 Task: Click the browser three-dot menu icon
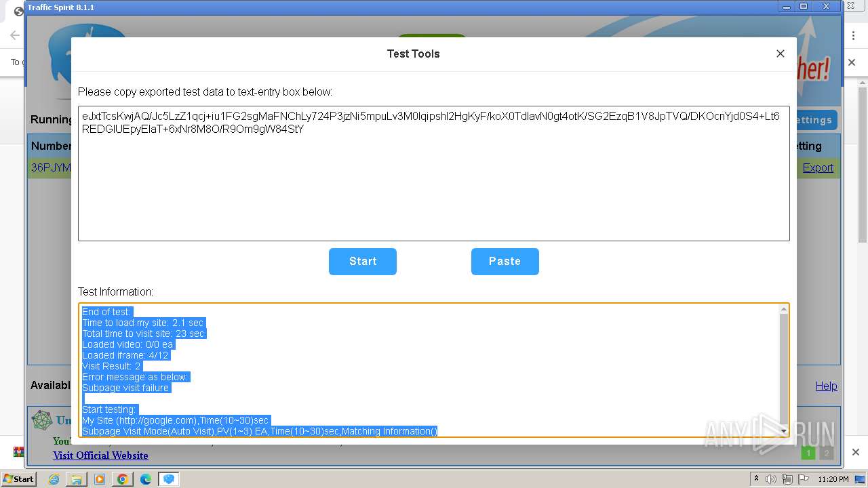click(x=853, y=35)
